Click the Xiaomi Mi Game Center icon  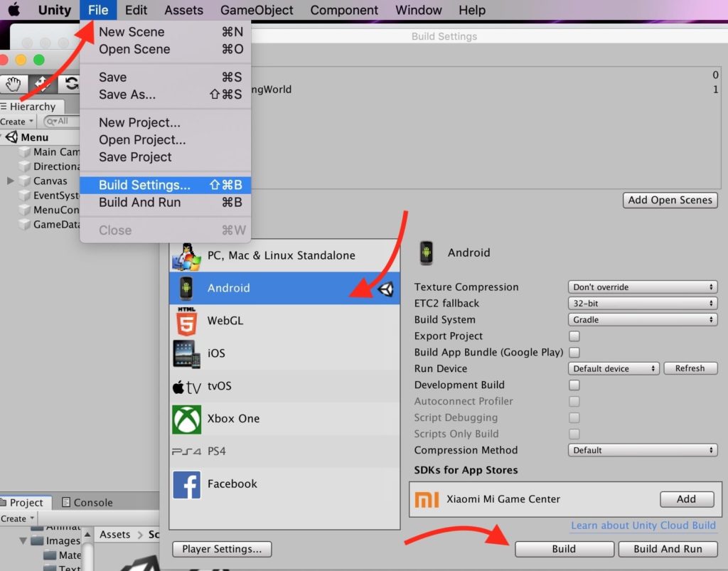pyautogui.click(x=427, y=499)
